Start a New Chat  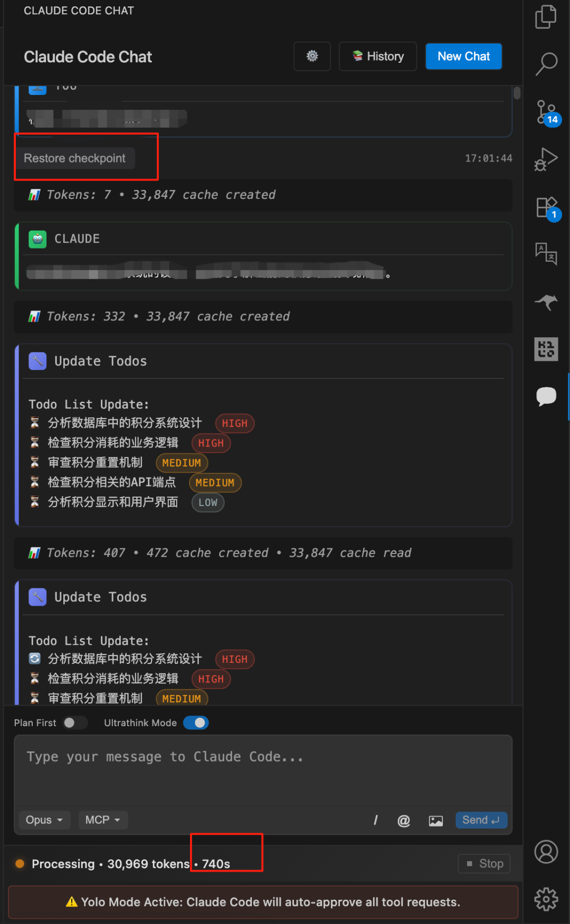pyautogui.click(x=463, y=56)
